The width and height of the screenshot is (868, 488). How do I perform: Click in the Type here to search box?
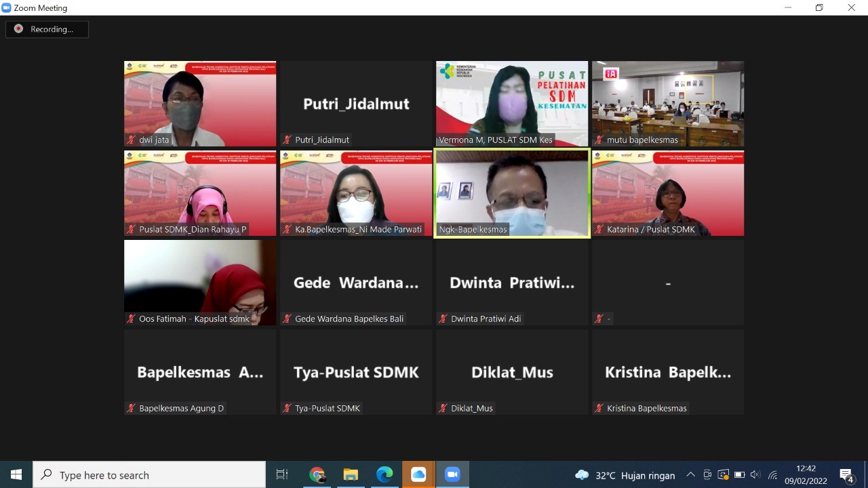tap(149, 475)
